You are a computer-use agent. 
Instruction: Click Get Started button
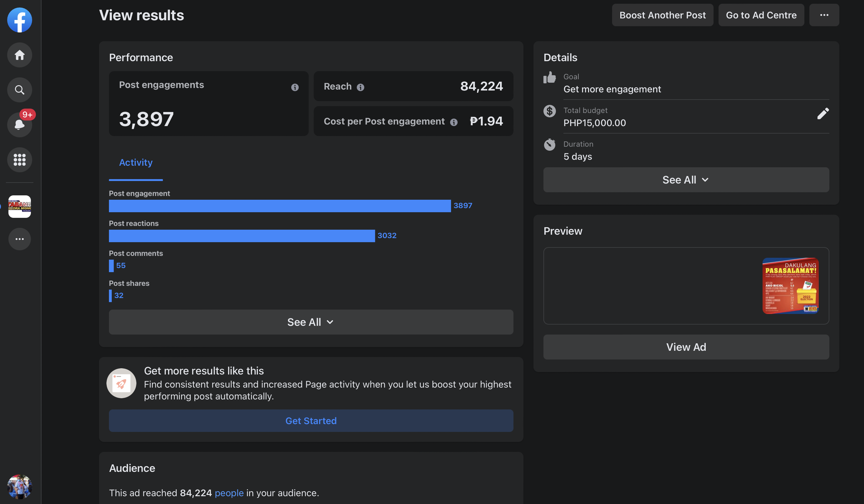(x=311, y=421)
